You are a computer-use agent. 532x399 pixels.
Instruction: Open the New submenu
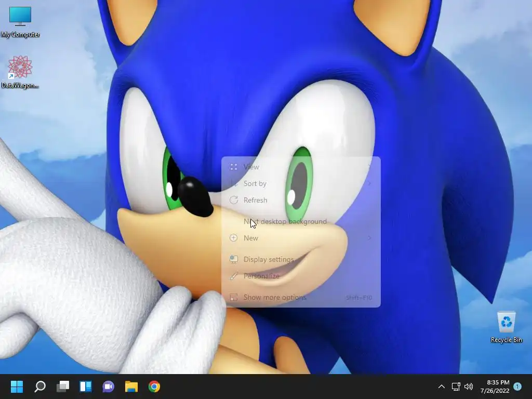pyautogui.click(x=301, y=238)
